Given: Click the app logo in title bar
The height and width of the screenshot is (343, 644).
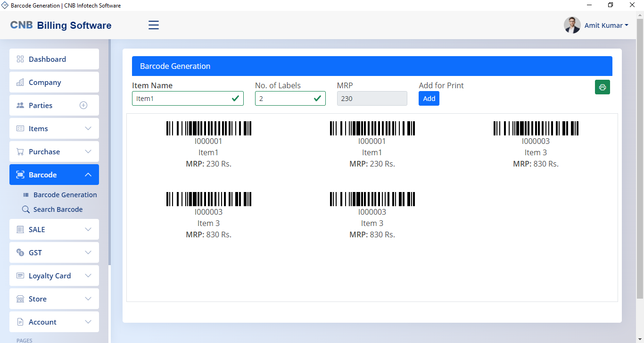Looking at the screenshot, I should (5, 5).
